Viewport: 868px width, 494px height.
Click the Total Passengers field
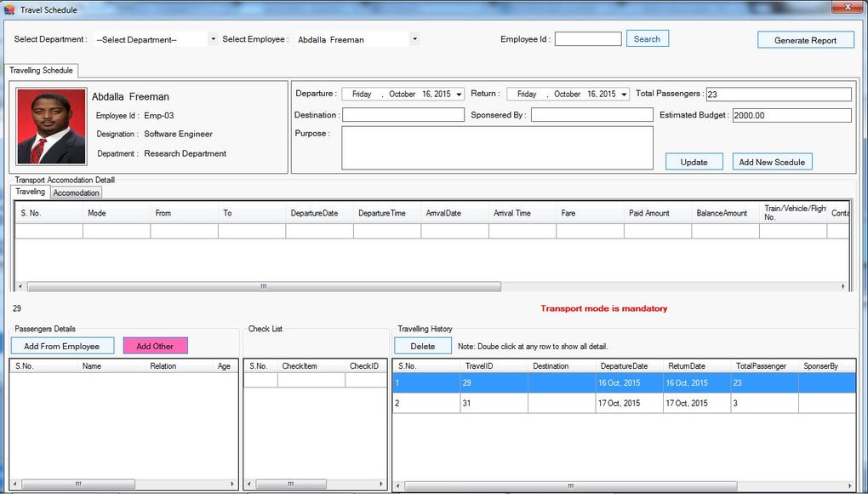coord(779,95)
